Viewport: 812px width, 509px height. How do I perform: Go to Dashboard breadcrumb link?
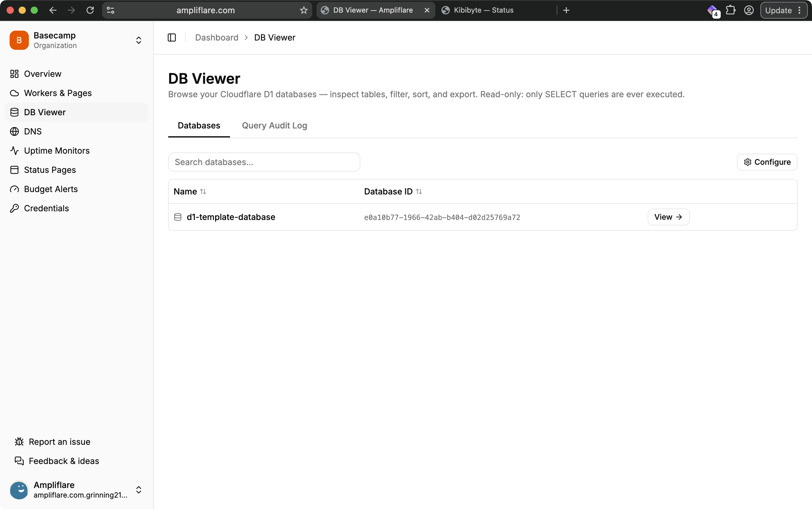[x=217, y=38]
